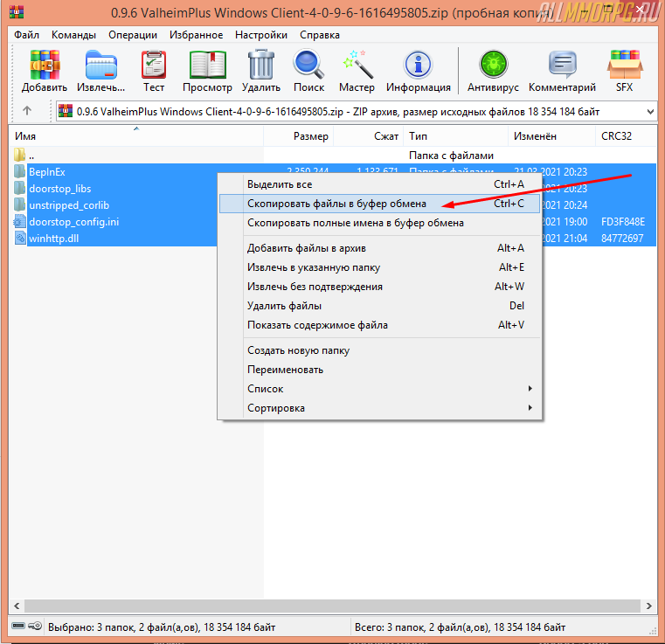
Task: Click the drive icon in status bar
Action: click(18, 626)
